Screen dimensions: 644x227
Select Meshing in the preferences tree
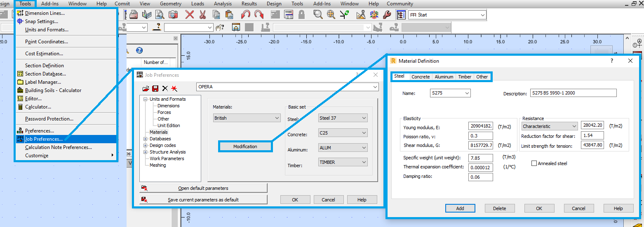[158, 165]
